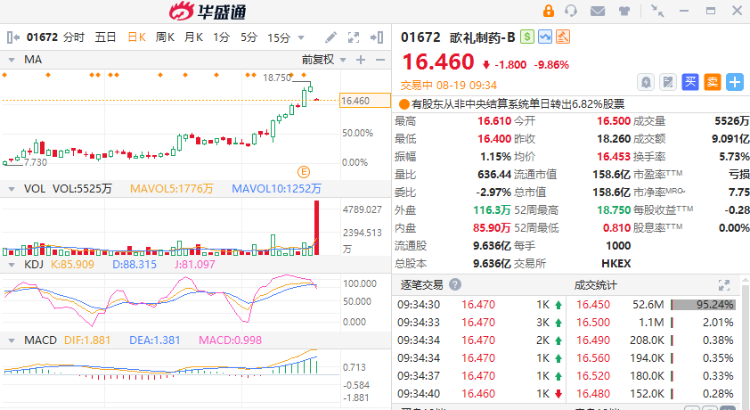Screen dimensions: 750x410
Task: Click the shrink window arrows icon
Action: [x=658, y=11]
